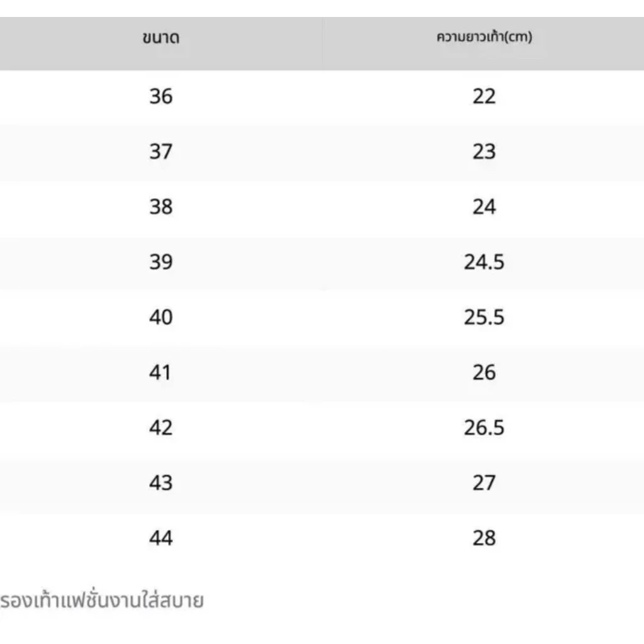Click the foot length value 28
This screenshot has width=644, height=644.
pos(484,538)
